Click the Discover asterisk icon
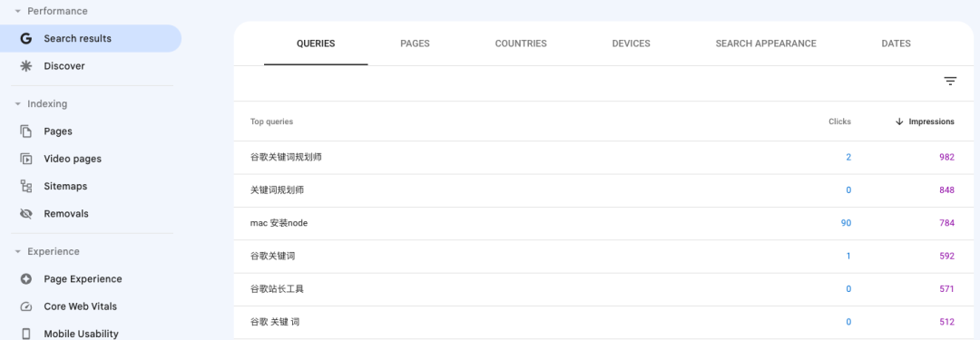Image resolution: width=980 pixels, height=340 pixels. tap(25, 66)
